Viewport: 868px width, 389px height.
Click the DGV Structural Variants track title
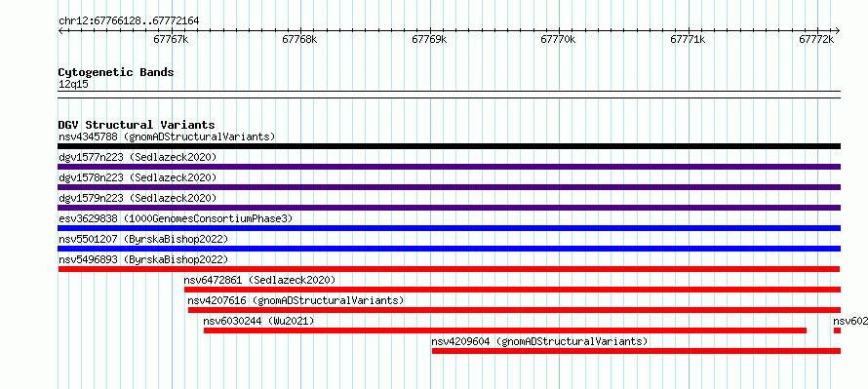click(x=137, y=125)
